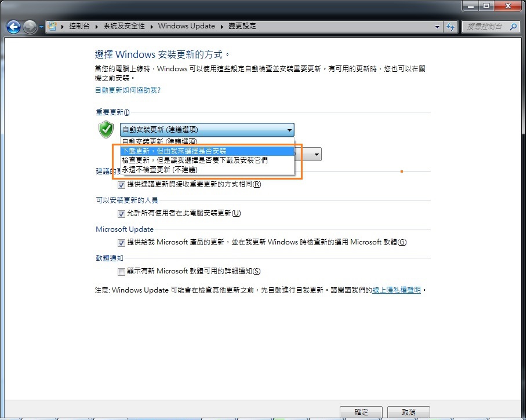Click 控制台 breadcrumb in address bar

click(79, 26)
